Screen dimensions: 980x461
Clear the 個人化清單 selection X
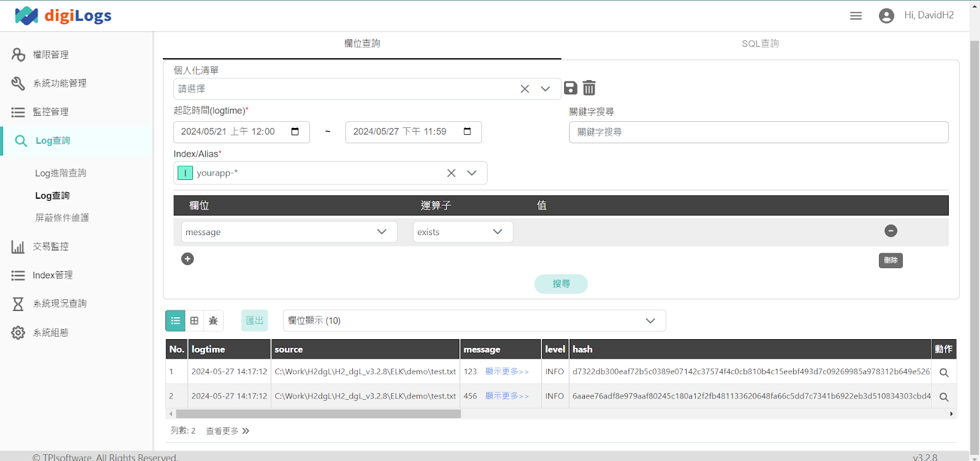click(x=525, y=89)
